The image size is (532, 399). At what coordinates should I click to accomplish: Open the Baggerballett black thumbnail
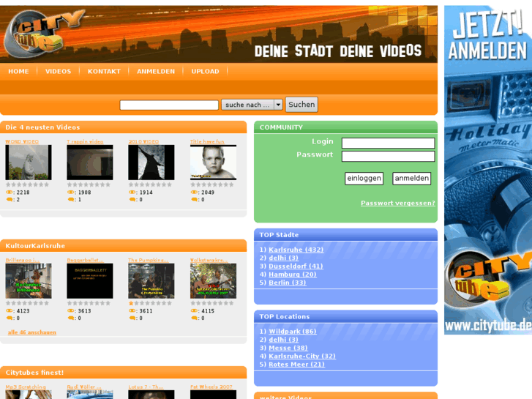[90, 281]
